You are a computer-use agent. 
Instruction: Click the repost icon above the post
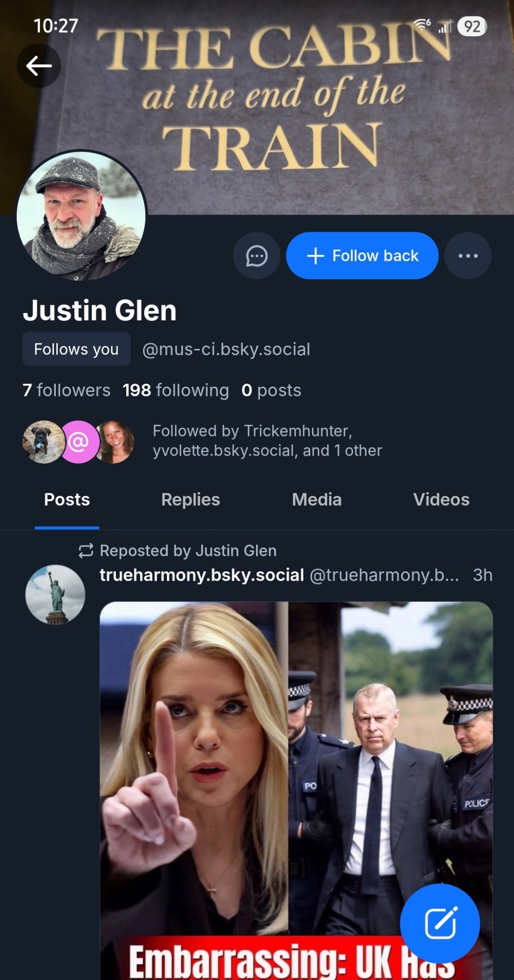pos(86,551)
